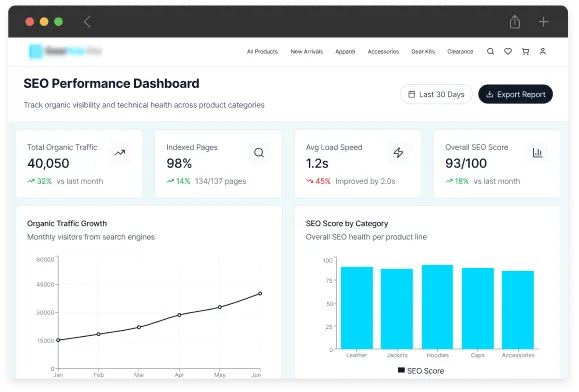Click the Apr data point on traffic line
Viewport: 579px width, 392px height.
point(179,315)
